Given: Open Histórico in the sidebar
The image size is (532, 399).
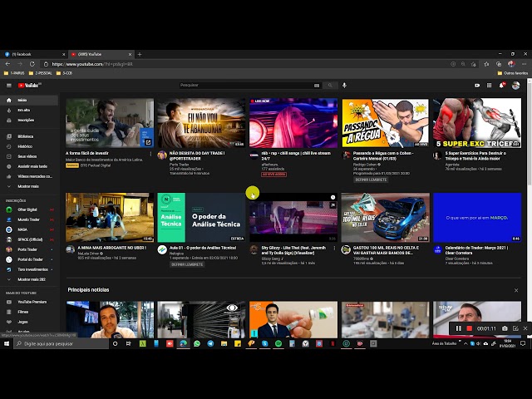Looking at the screenshot, I should [x=30, y=146].
